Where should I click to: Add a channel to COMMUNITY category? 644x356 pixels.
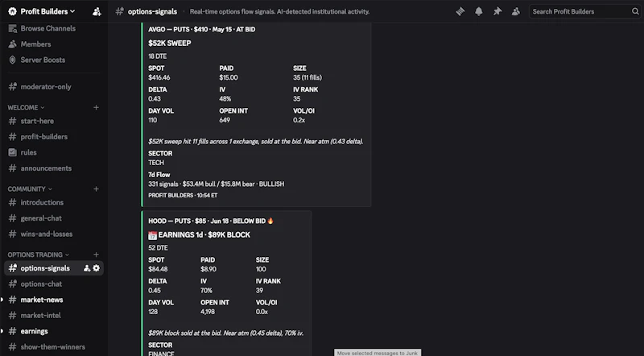click(96, 188)
